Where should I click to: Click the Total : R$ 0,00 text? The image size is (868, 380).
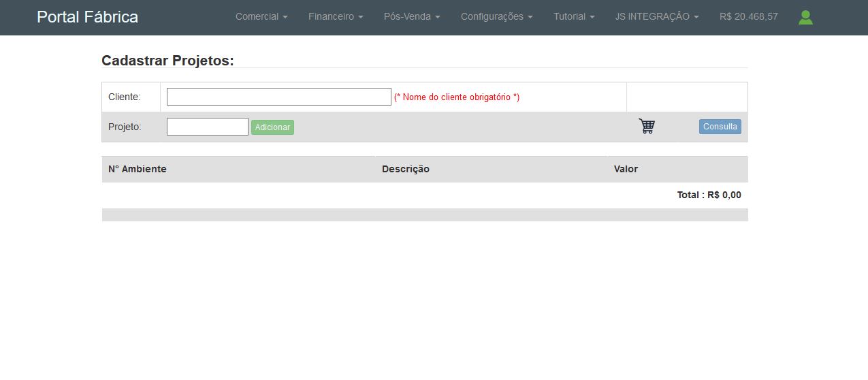click(709, 195)
